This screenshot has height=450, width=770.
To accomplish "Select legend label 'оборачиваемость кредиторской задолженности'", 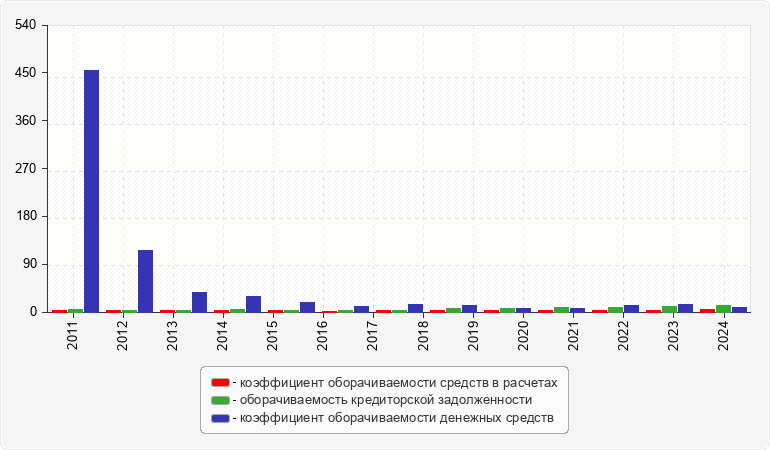I will coord(381,400).
